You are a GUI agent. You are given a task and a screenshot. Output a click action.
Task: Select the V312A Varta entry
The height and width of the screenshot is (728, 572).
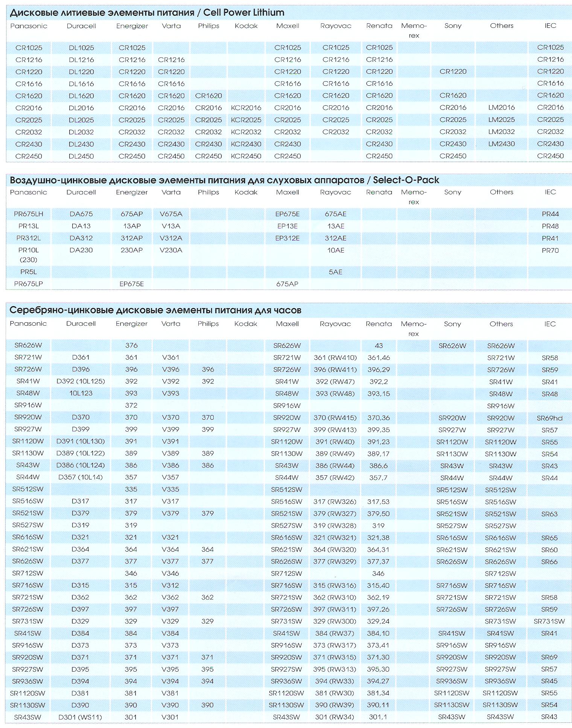(171, 238)
